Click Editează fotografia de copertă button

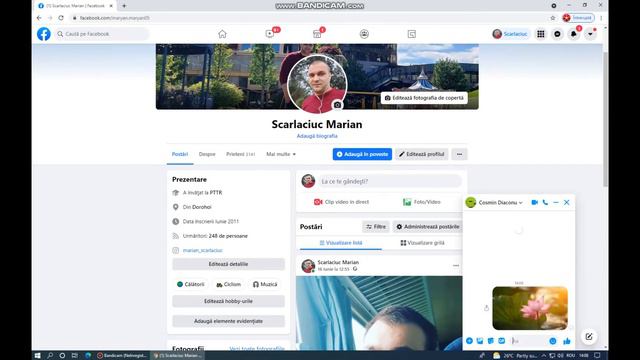424,98
